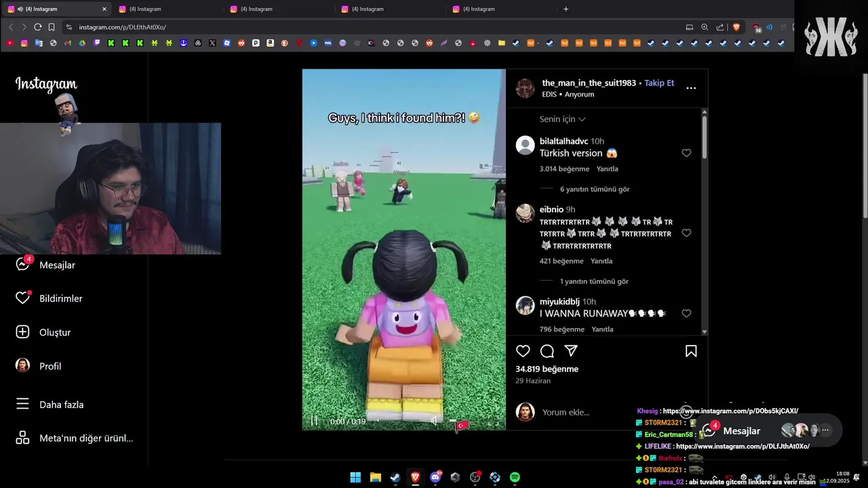The image size is (868, 488).
Task: Expand the Senin için comment sort dropdown
Action: 562,119
